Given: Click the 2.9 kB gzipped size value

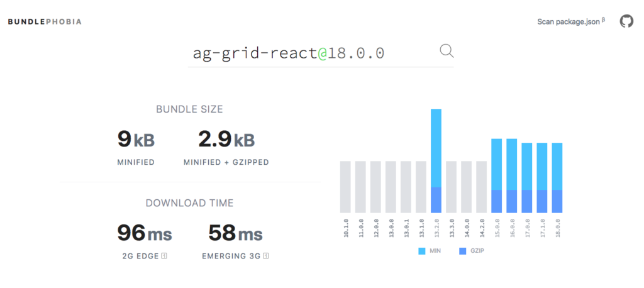Looking at the screenshot, I should 226,139.
